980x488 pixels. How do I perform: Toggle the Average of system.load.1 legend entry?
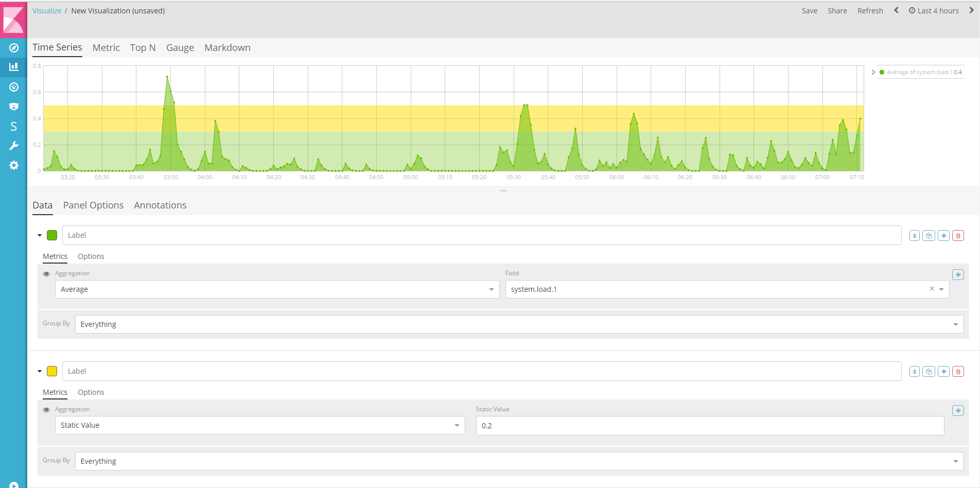pos(921,72)
